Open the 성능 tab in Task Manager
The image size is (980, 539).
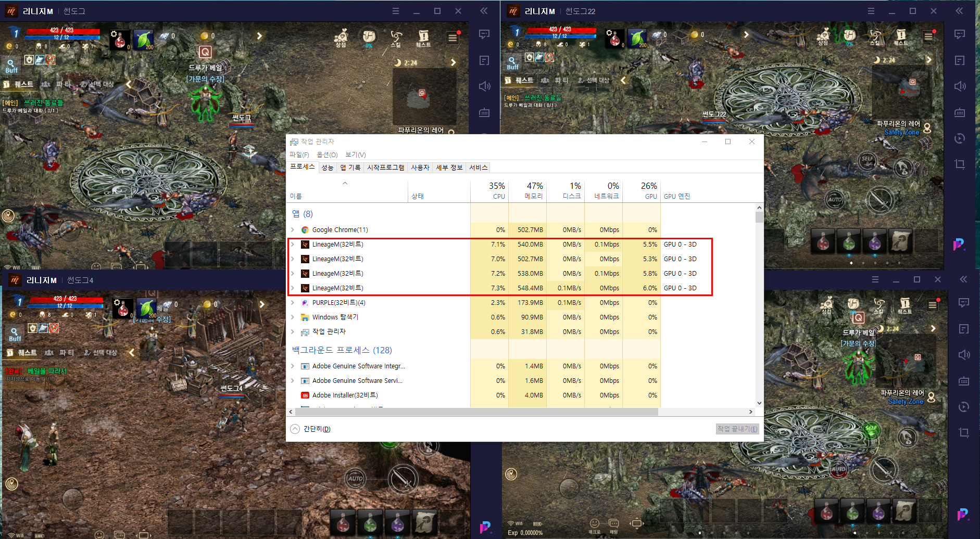(x=328, y=168)
